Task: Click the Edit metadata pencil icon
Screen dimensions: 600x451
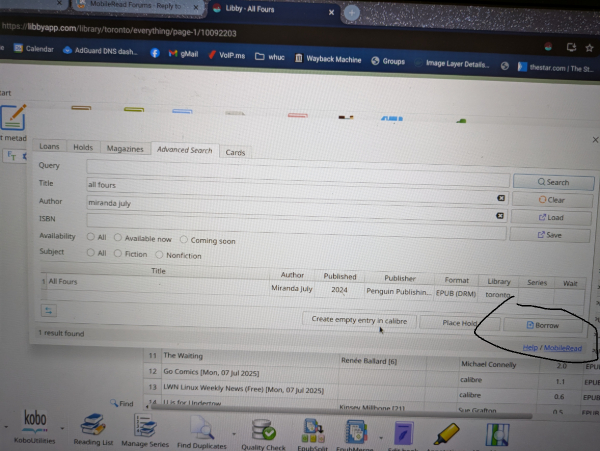Action: 14,117
